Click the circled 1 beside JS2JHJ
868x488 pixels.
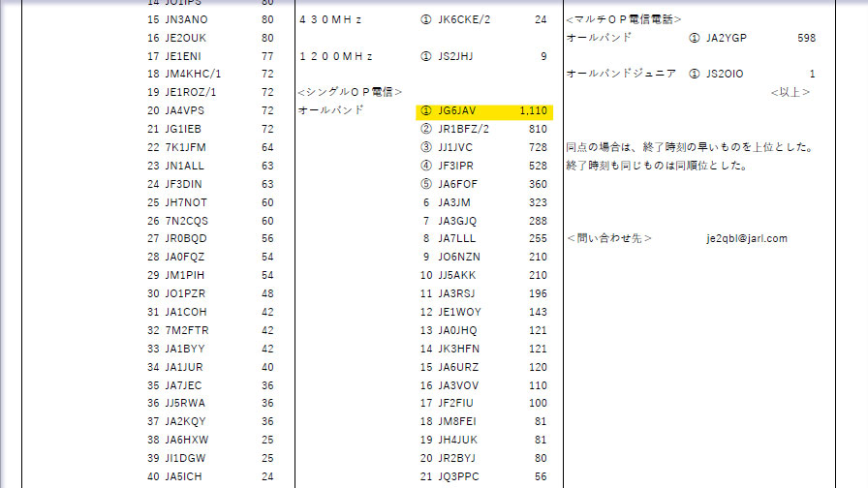(x=426, y=56)
